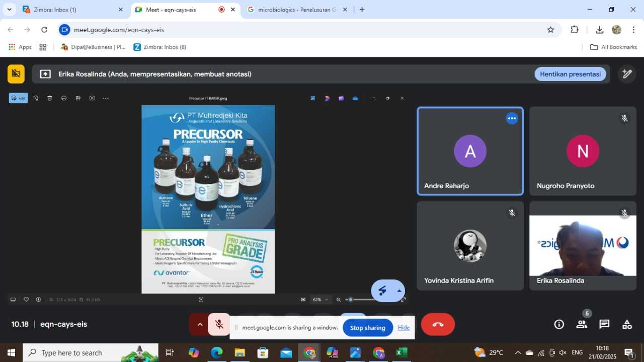
Task: Bookmark this page with the star icon
Action: point(550,30)
